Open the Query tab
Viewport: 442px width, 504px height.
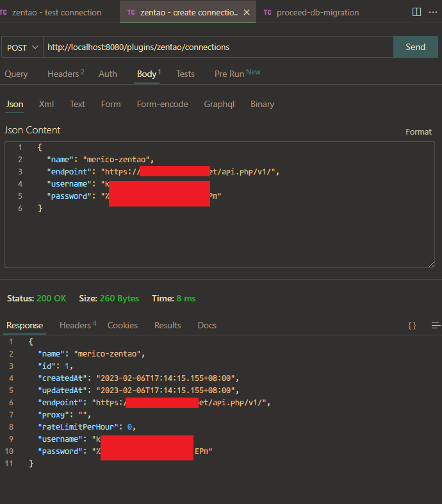pyautogui.click(x=16, y=74)
